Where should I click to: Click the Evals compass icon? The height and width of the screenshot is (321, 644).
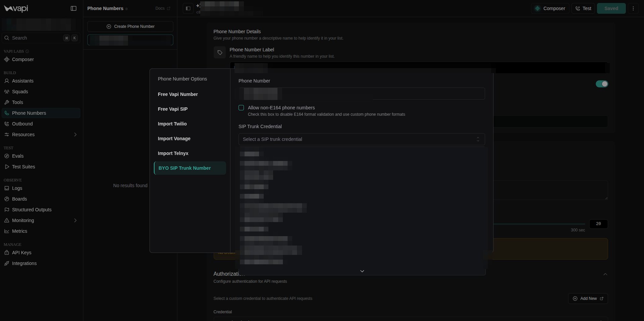tap(7, 156)
